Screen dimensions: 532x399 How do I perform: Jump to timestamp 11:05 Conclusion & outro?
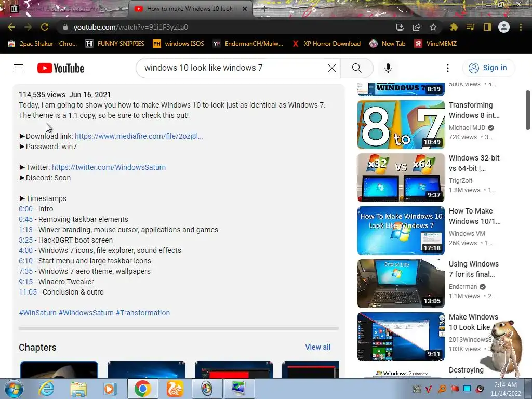(28, 292)
